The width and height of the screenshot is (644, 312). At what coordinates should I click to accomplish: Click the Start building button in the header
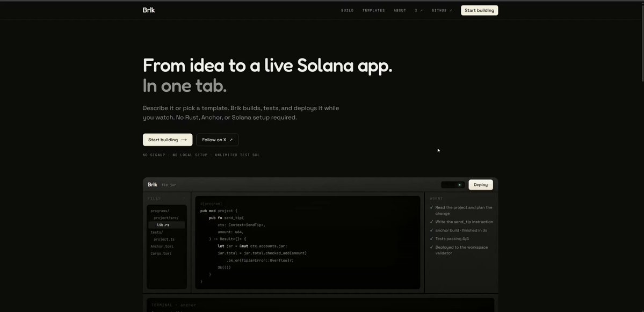point(479,10)
